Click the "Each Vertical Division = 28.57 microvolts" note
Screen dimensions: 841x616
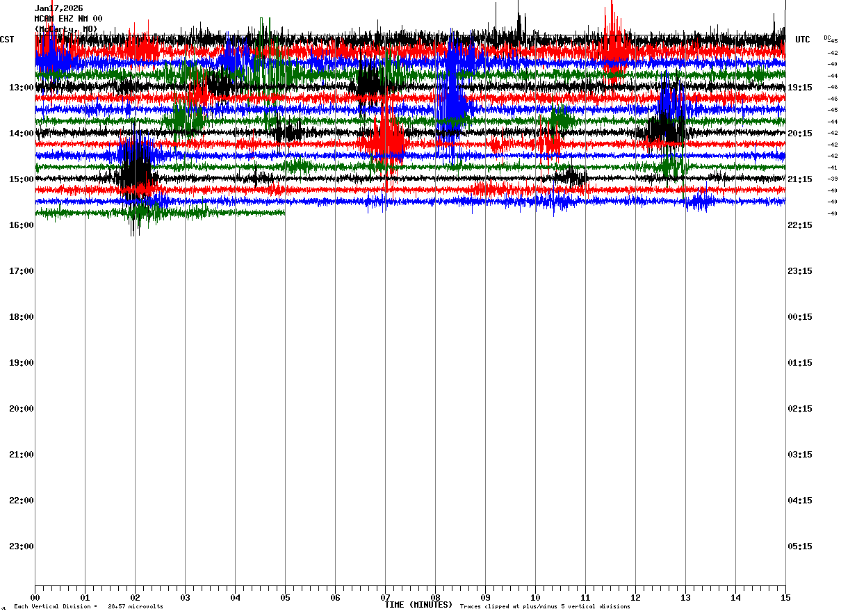coord(88,607)
